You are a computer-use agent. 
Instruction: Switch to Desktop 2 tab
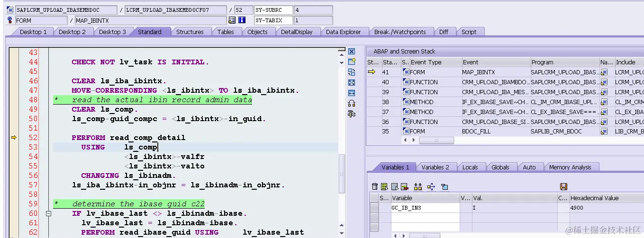click(72, 32)
